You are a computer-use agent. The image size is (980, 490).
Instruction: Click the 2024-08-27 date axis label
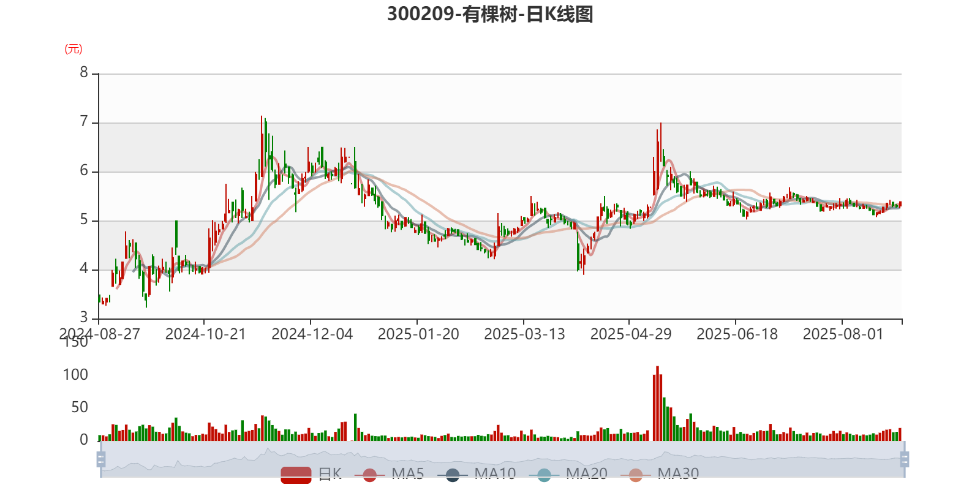[x=100, y=334]
